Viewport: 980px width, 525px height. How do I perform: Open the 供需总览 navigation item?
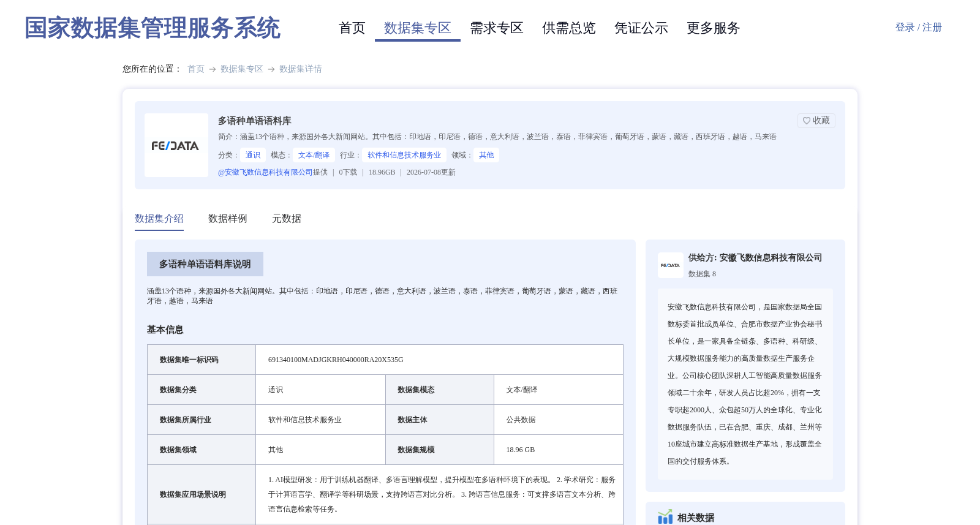click(569, 28)
